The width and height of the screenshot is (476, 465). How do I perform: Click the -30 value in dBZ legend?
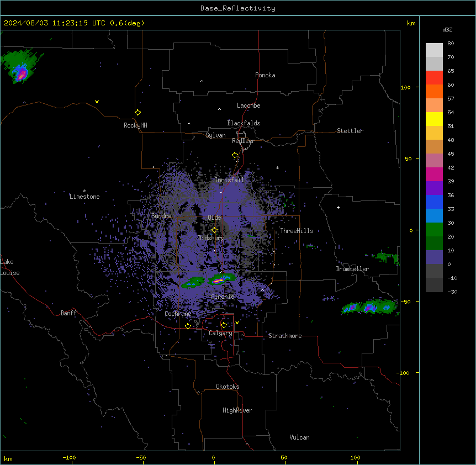point(452,292)
